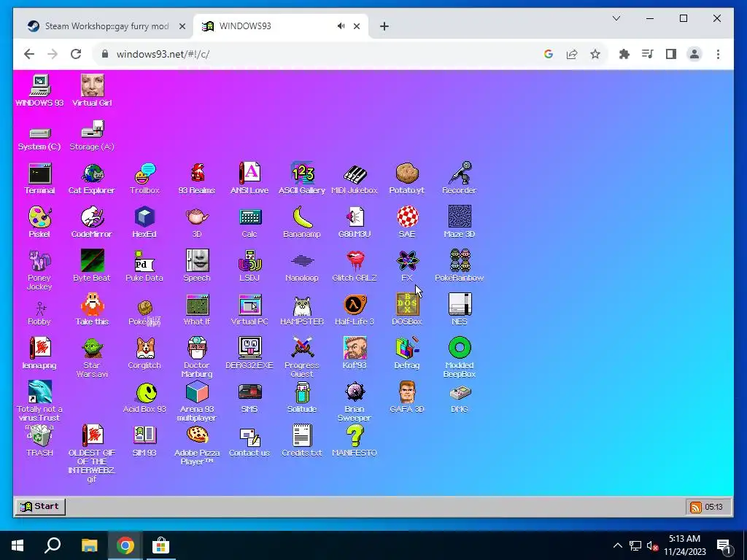Bookmark this page with star icon
The height and width of the screenshot is (560, 747).
(x=595, y=54)
